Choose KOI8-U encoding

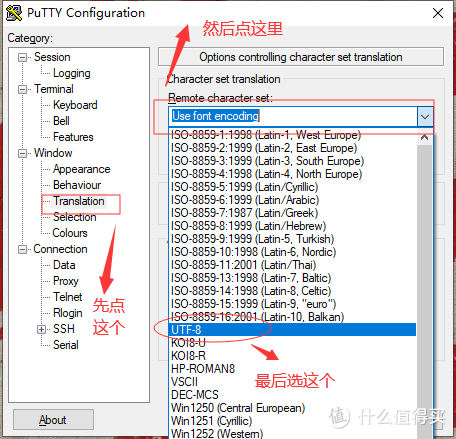(x=293, y=343)
